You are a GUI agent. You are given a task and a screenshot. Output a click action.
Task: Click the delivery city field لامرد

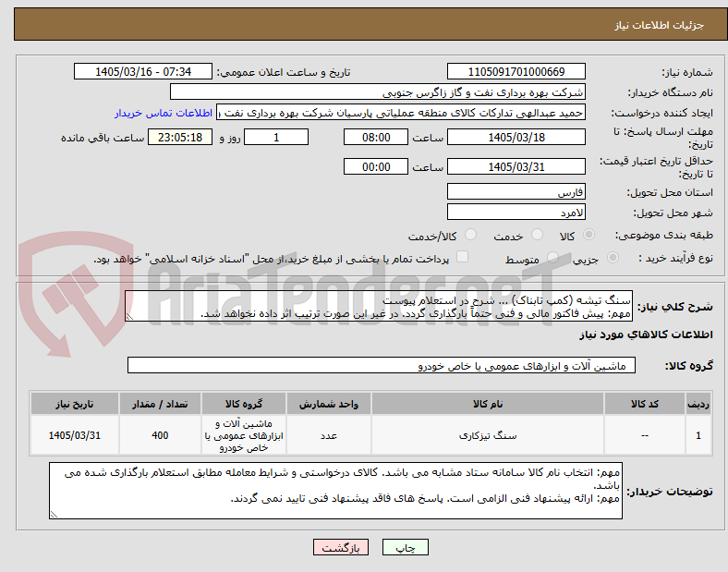tap(516, 213)
